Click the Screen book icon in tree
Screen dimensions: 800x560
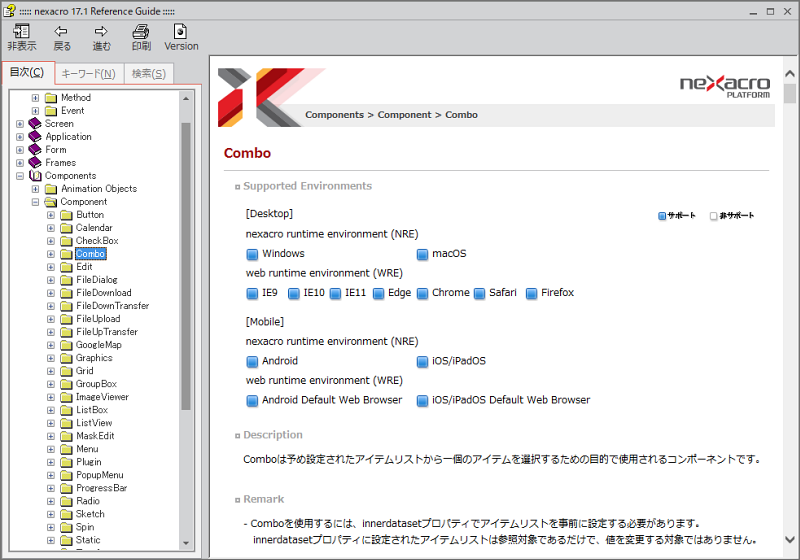pos(35,124)
